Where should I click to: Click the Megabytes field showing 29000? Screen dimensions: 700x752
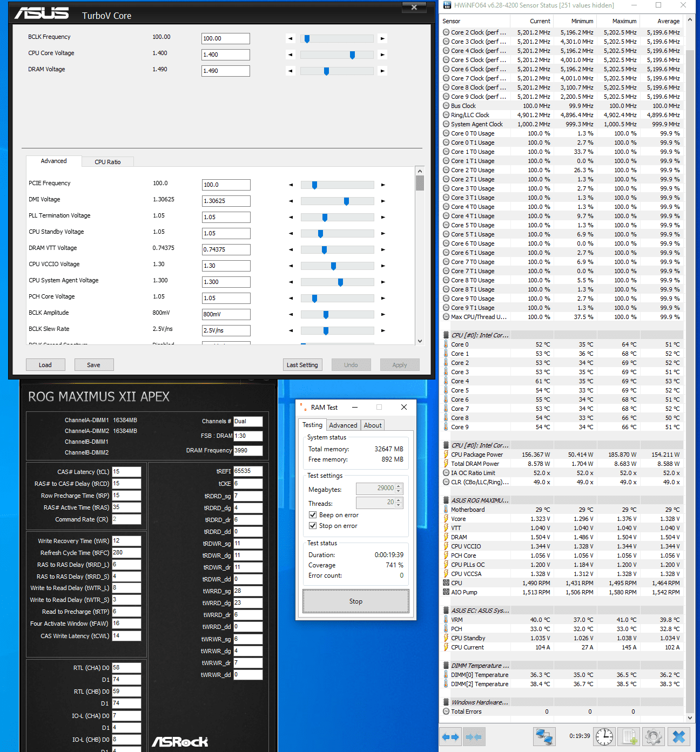[x=376, y=489]
